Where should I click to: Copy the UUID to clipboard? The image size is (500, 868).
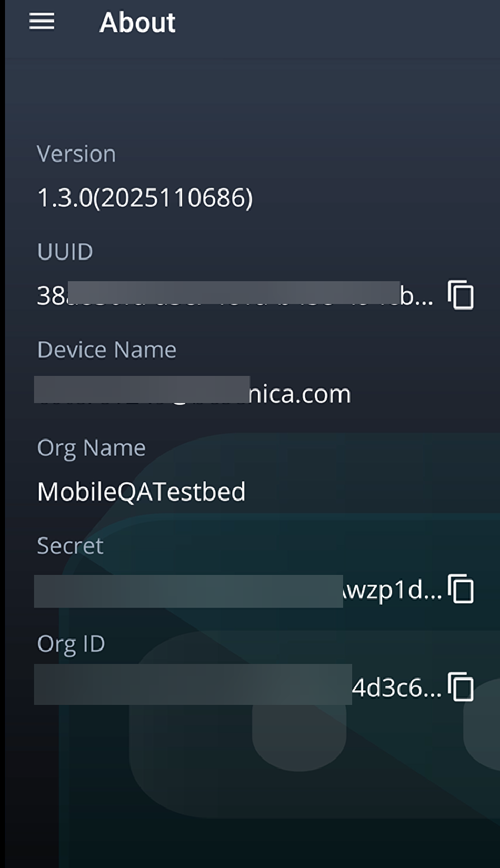pos(461,295)
